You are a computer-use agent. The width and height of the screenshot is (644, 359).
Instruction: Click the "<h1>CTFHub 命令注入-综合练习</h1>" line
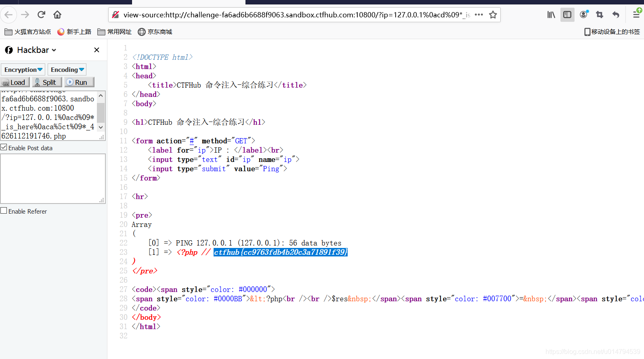pyautogui.click(x=198, y=122)
